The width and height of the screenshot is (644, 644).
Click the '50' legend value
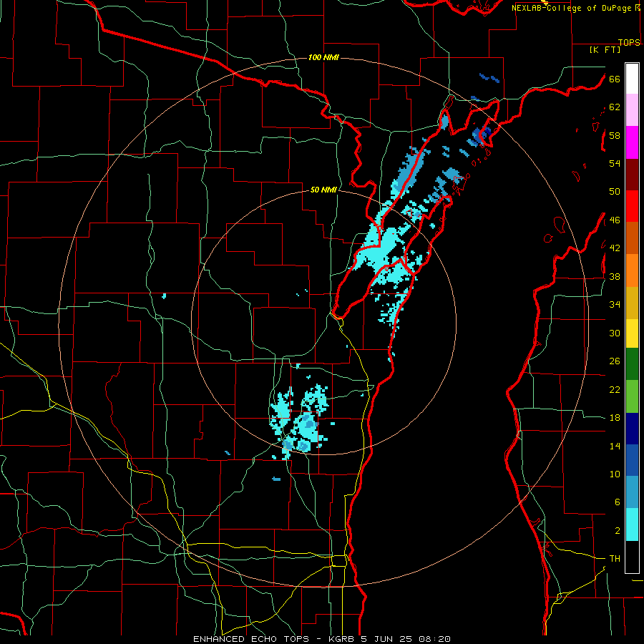615,192
